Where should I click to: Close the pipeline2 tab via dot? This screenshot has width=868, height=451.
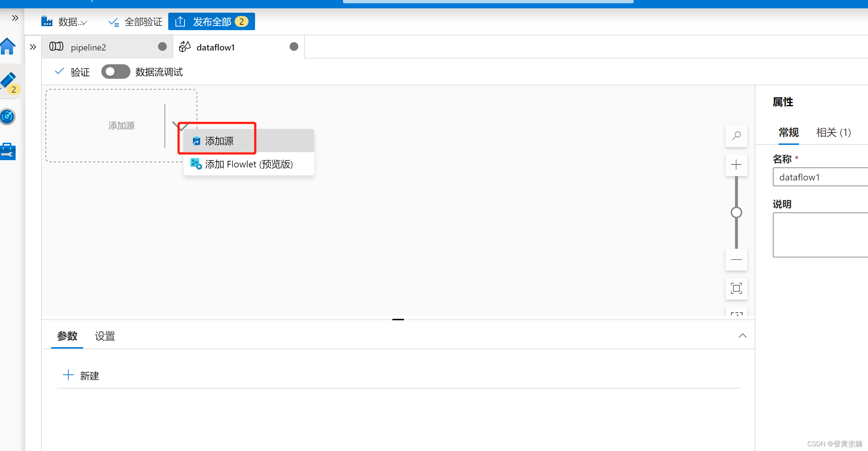coord(162,46)
